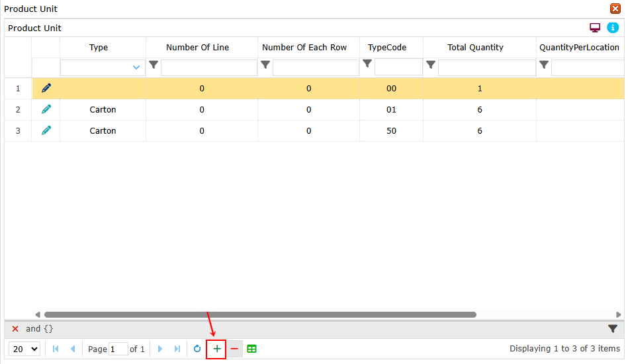
Task: Click the red minus delete row icon
Action: [234, 349]
